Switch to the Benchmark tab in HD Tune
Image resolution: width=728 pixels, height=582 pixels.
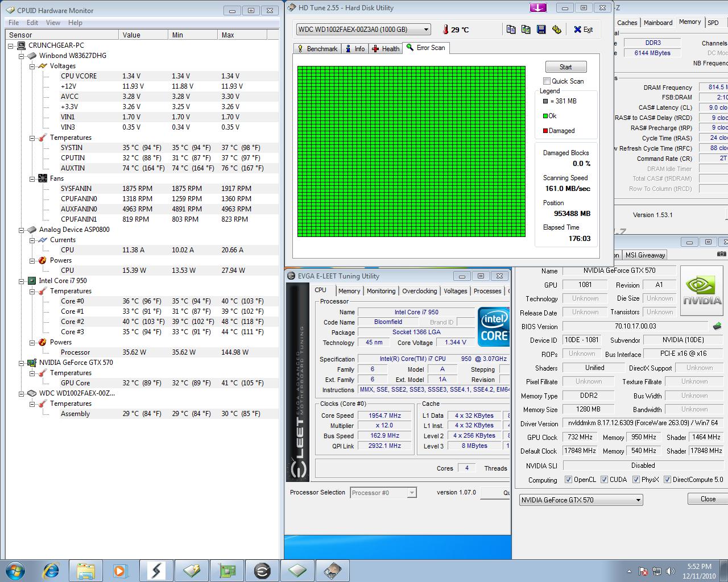pos(317,49)
